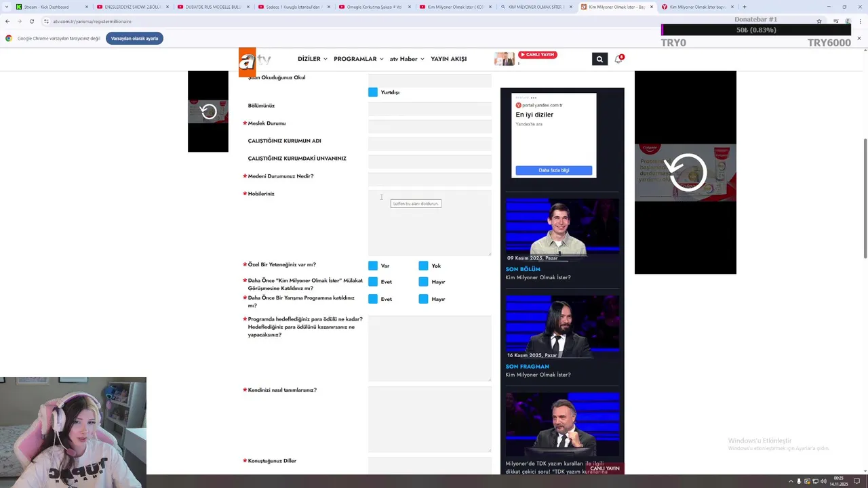This screenshot has width=868, height=488.
Task: Switch to the Sadece 1 Kuruşla İstanbul'dan tab
Action: 294,7
